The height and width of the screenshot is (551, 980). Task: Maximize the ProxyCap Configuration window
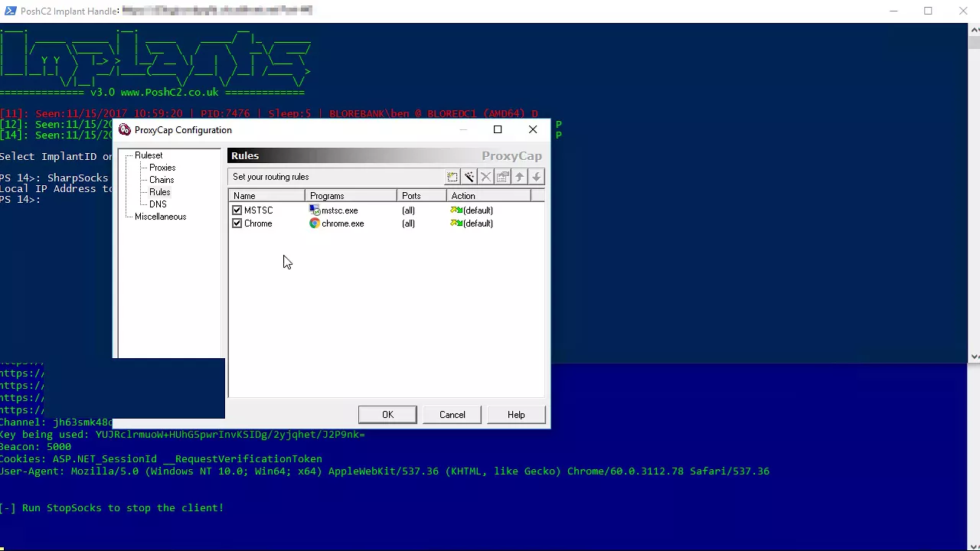(x=498, y=129)
